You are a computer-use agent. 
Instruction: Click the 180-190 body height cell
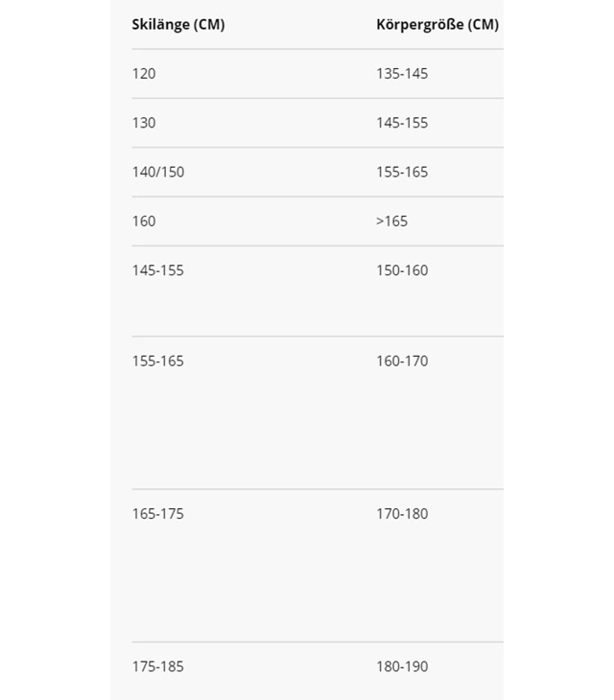tap(402, 666)
